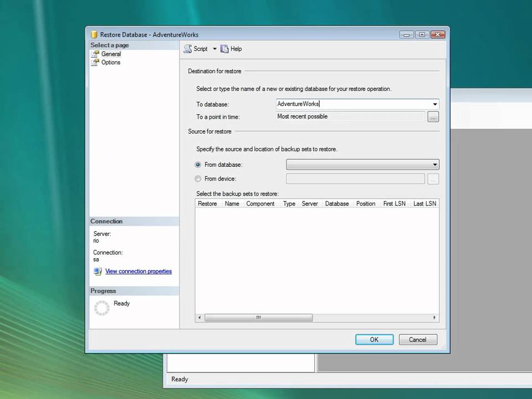Viewport: 532px width, 399px height.
Task: Click Ready in background window status bar
Action: [x=180, y=379]
